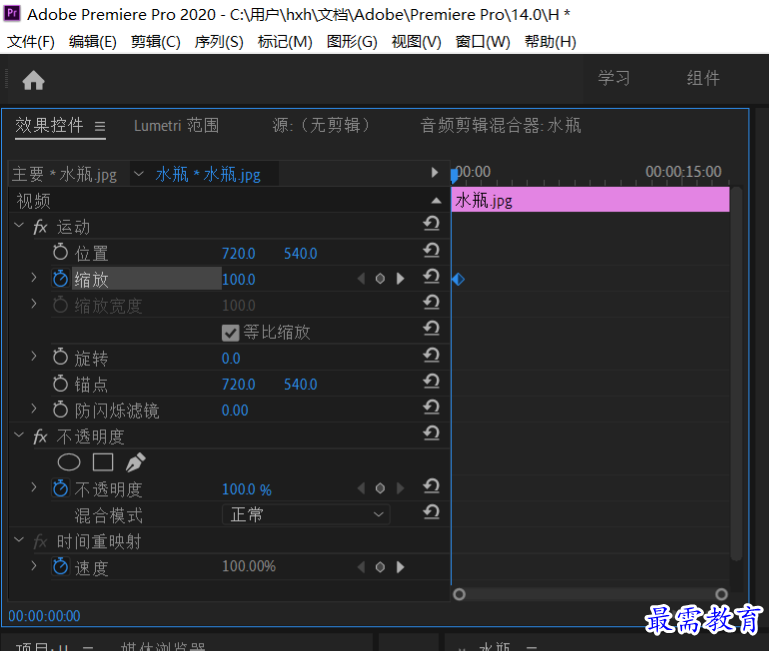Viewport: 769px width, 651px height.
Task: Uncheck the 等比缩放 checkbox
Action: 231,333
